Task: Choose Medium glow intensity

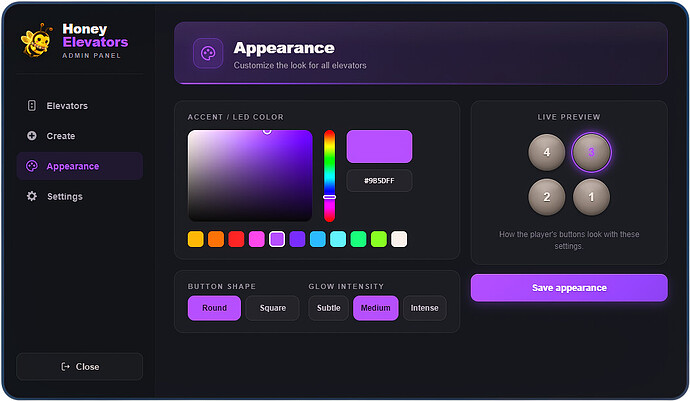Action: click(375, 308)
